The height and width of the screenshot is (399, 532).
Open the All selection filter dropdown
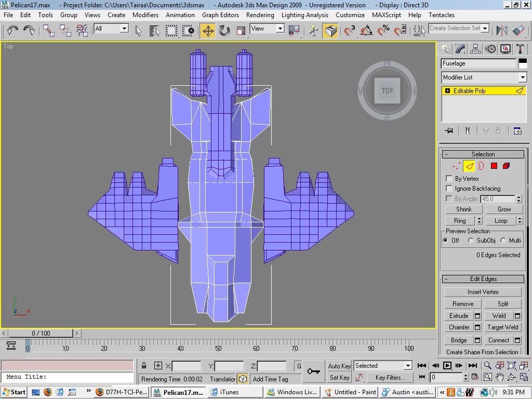tap(111, 29)
